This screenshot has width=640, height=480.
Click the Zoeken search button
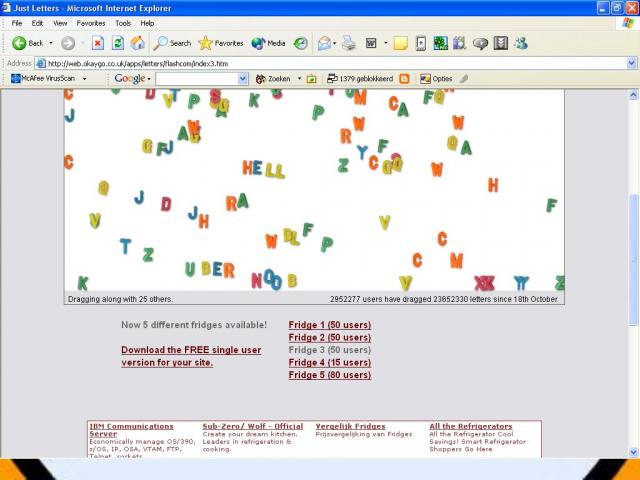click(x=273, y=79)
